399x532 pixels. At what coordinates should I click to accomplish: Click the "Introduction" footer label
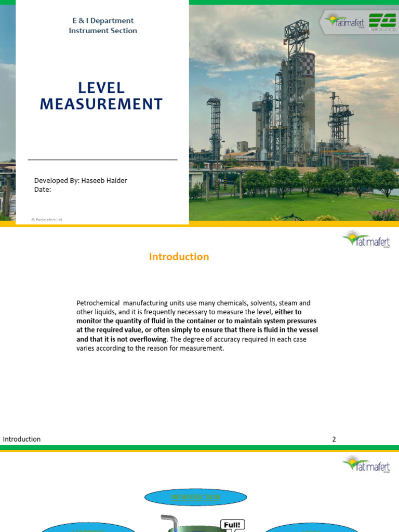pos(22,439)
